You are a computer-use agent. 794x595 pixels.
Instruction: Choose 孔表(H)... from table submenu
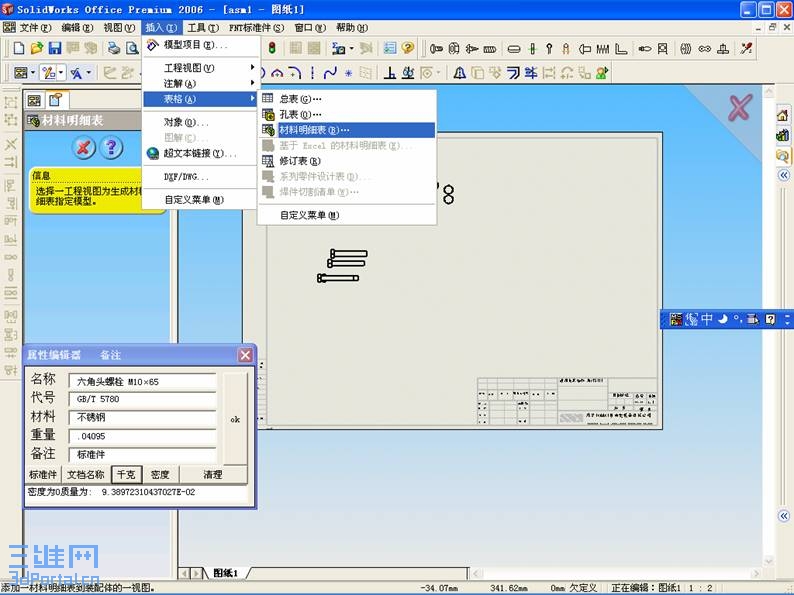pyautogui.click(x=347, y=114)
